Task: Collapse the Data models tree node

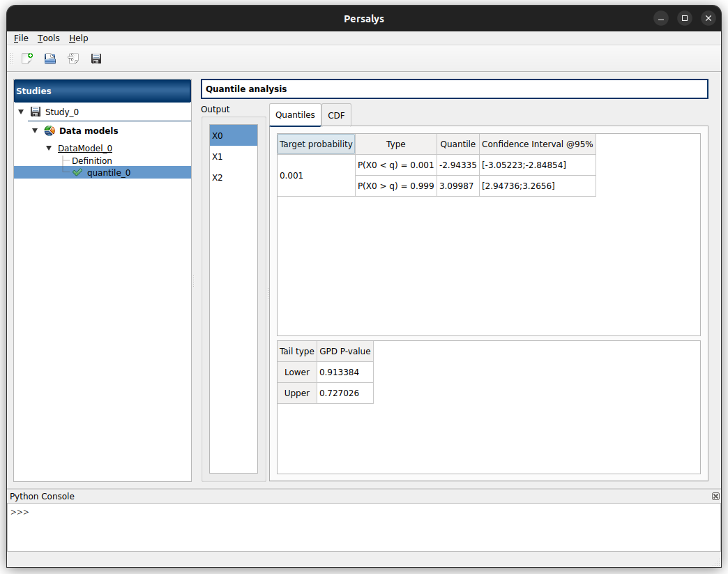Action: [x=35, y=130]
